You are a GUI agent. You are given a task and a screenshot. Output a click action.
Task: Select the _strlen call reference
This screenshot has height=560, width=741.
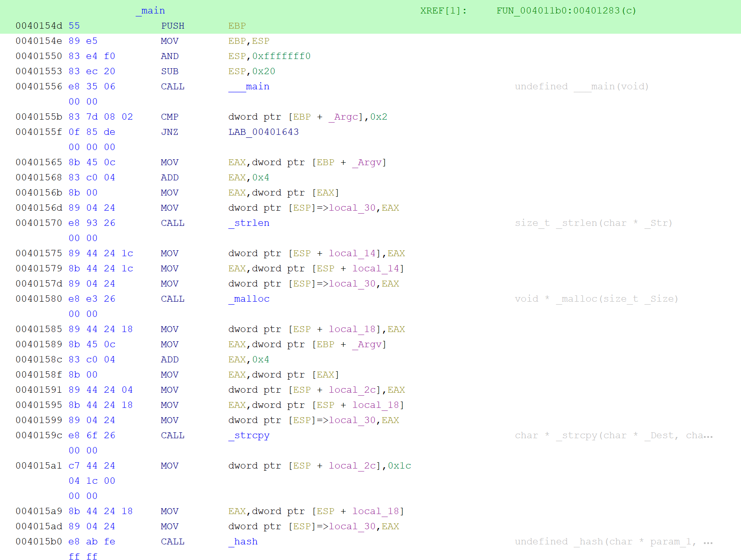pos(249,223)
